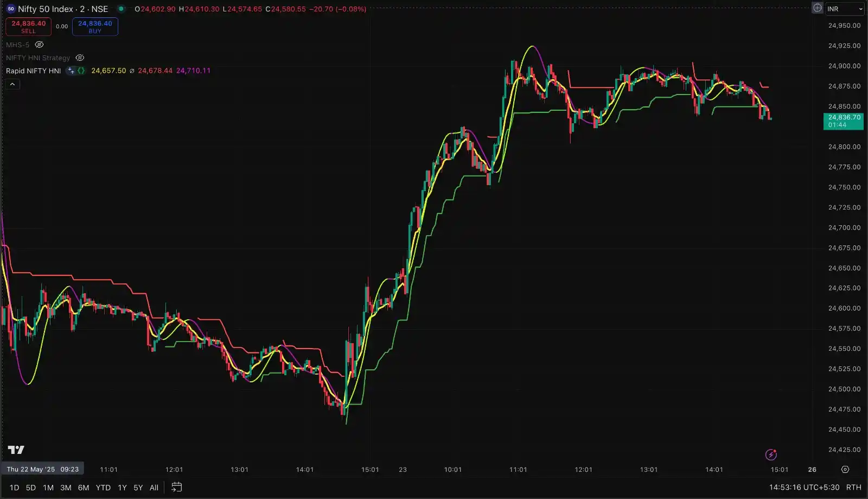Select the 1M time range

48,488
